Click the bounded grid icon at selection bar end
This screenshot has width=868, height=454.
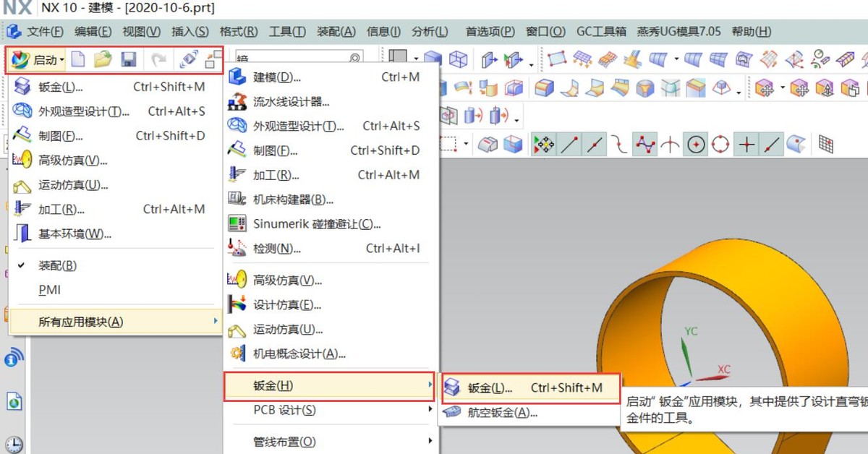click(826, 145)
